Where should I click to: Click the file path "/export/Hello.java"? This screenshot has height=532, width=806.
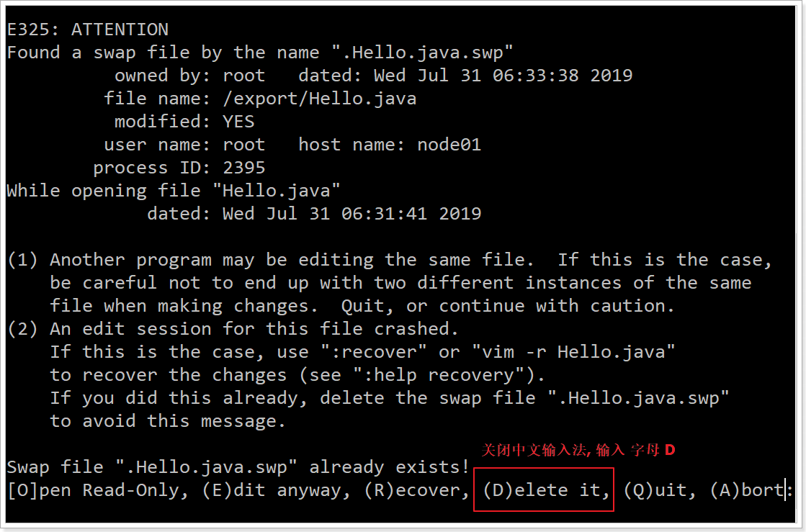[x=319, y=99]
